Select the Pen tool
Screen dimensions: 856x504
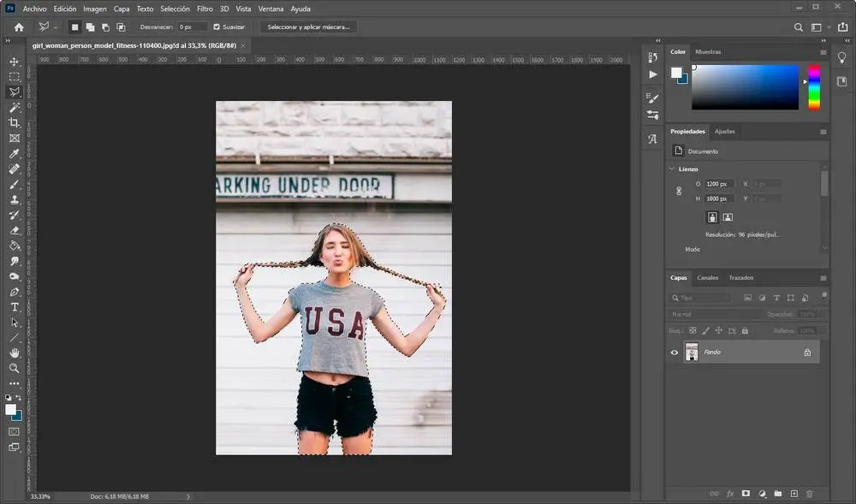(14, 292)
